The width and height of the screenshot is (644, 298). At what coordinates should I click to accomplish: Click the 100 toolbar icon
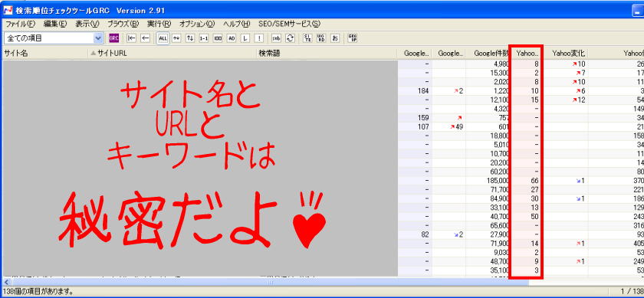[x=218, y=38]
